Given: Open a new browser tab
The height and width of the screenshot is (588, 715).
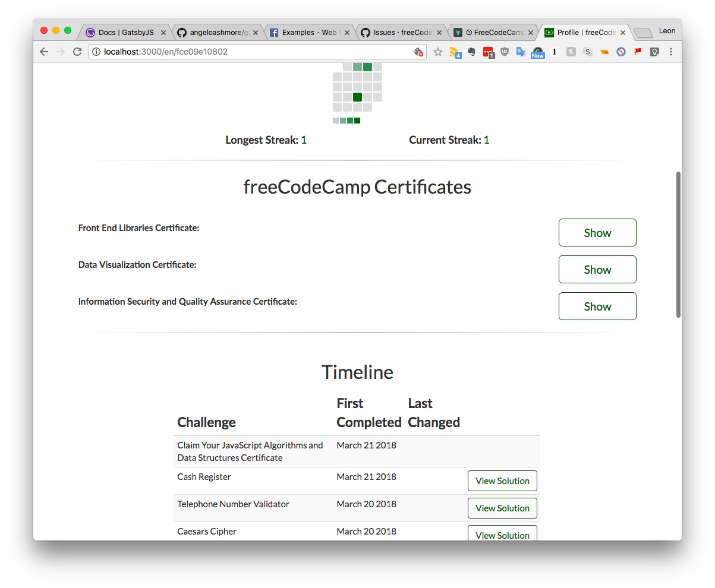Looking at the screenshot, I should 643,33.
